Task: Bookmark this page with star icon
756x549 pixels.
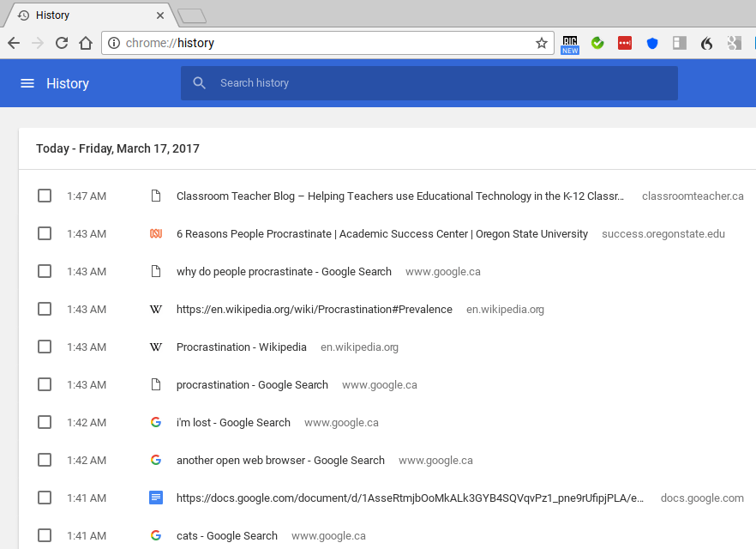Action: click(542, 43)
